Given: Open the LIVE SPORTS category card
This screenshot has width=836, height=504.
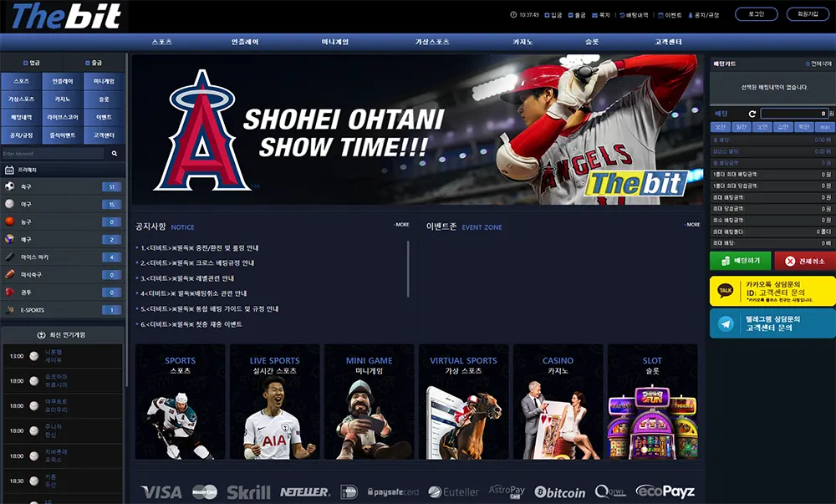Looking at the screenshot, I should tap(274, 402).
